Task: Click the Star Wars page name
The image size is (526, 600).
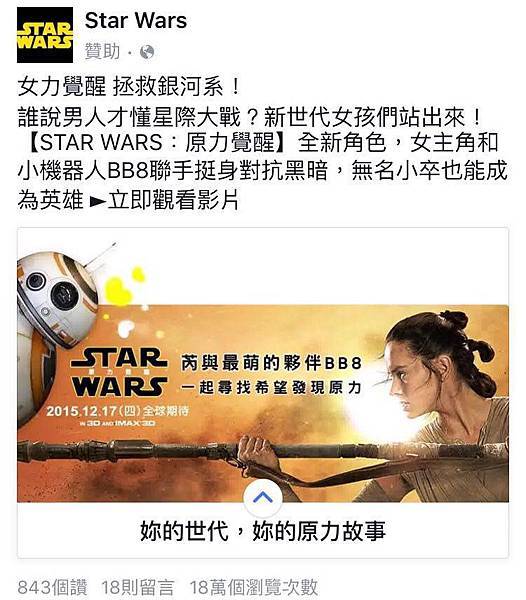Action: tap(136, 20)
